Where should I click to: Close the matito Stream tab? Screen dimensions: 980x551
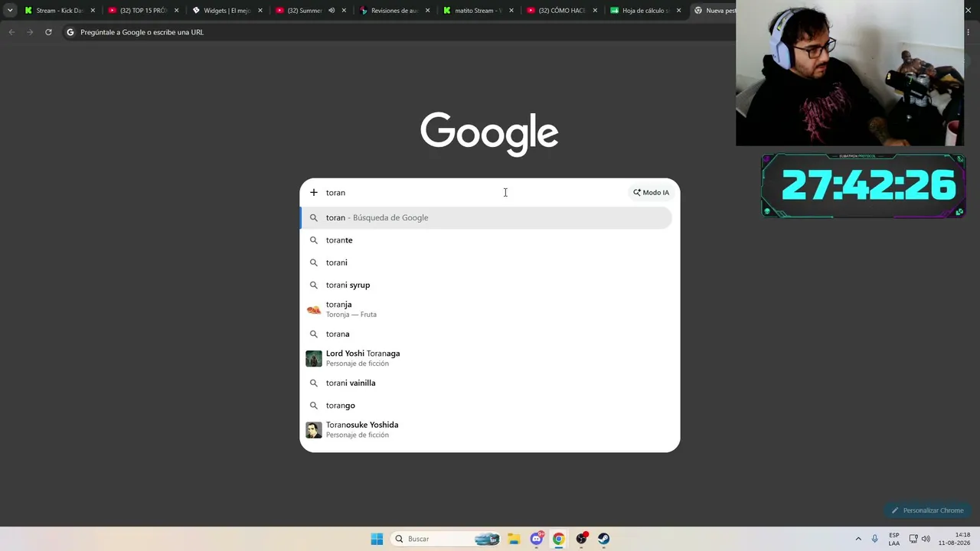(x=511, y=11)
